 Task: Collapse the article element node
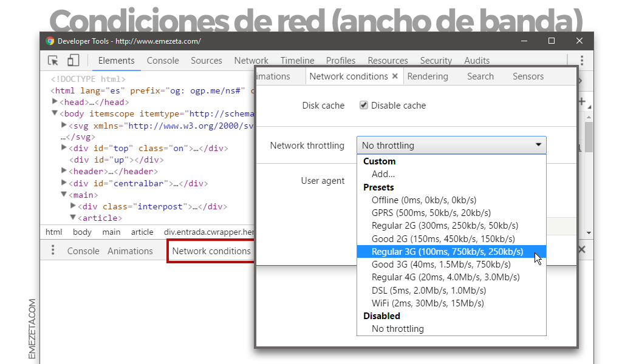pos(73,217)
